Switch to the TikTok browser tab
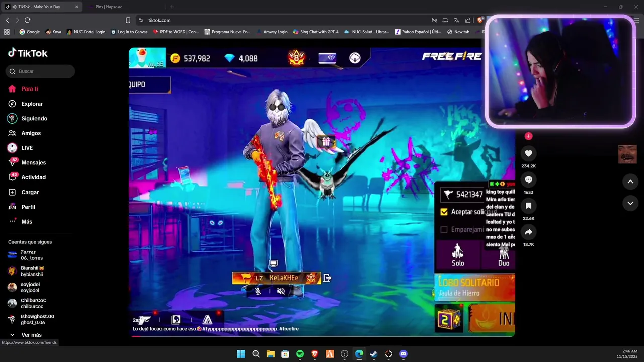 42,7
